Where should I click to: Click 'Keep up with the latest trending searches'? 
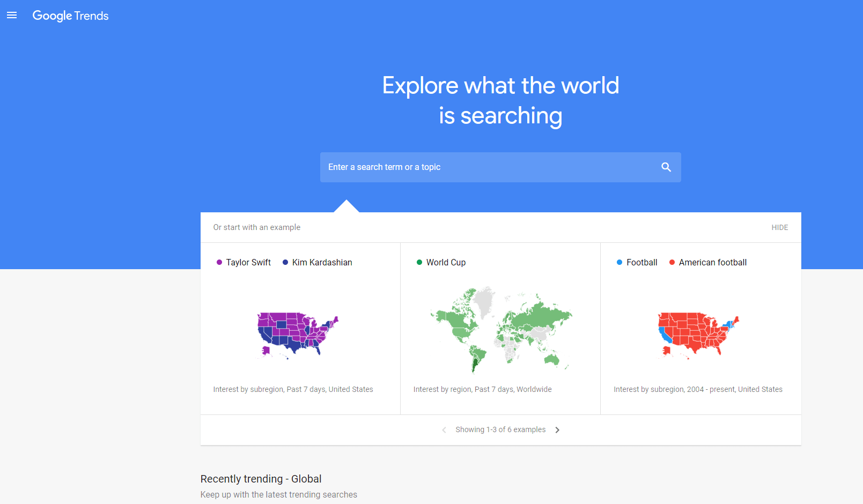point(279,494)
